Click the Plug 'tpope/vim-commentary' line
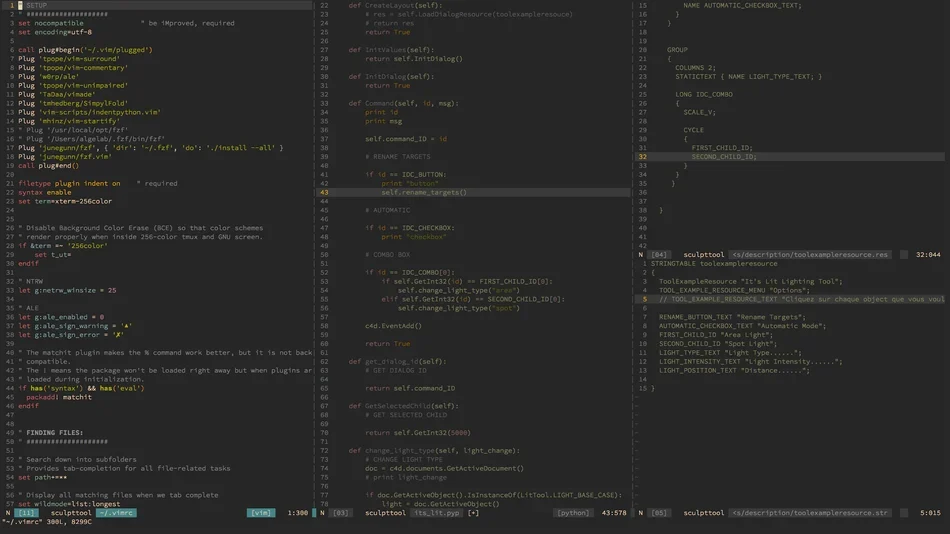 pyautogui.click(x=73, y=68)
